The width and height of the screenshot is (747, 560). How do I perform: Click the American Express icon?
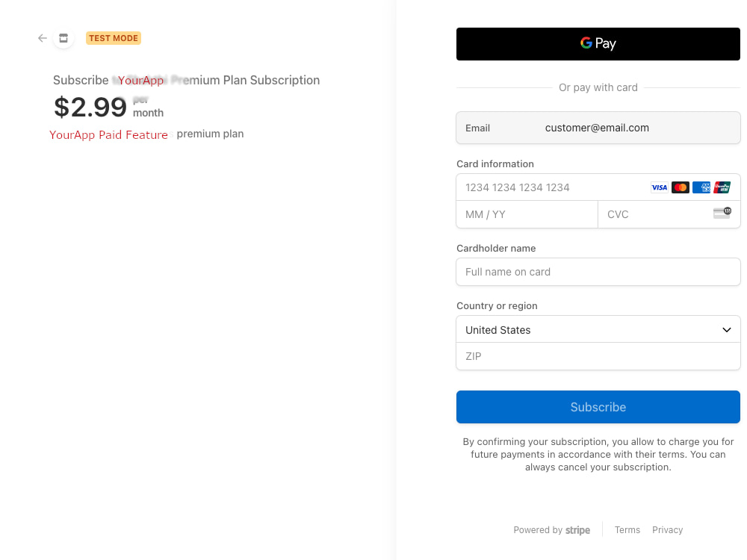pyautogui.click(x=701, y=187)
